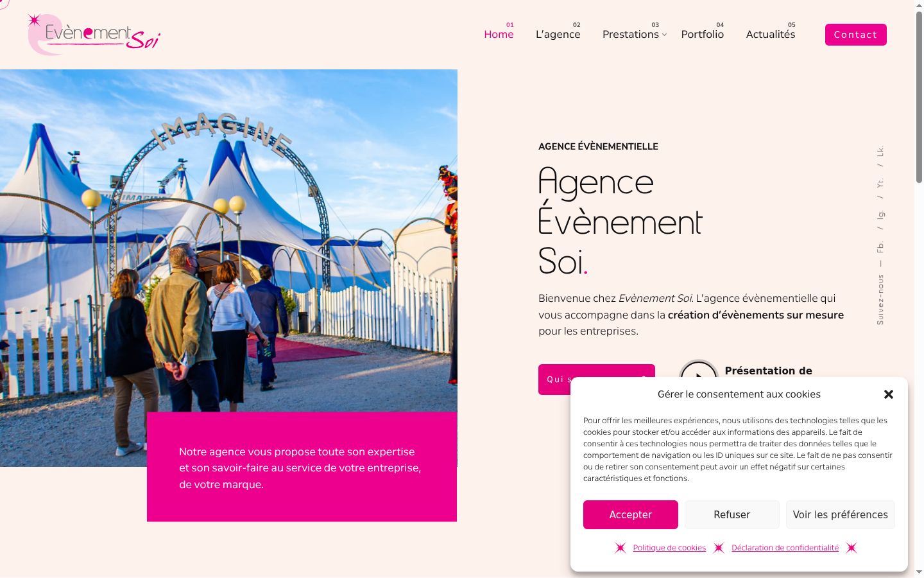Open the Politique de cookies link
The image size is (924, 578).
tap(669, 548)
